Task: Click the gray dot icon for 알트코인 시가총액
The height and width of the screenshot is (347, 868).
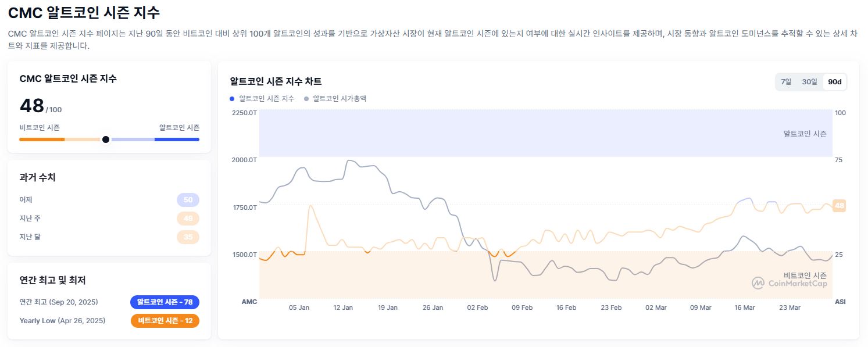Action: click(306, 98)
